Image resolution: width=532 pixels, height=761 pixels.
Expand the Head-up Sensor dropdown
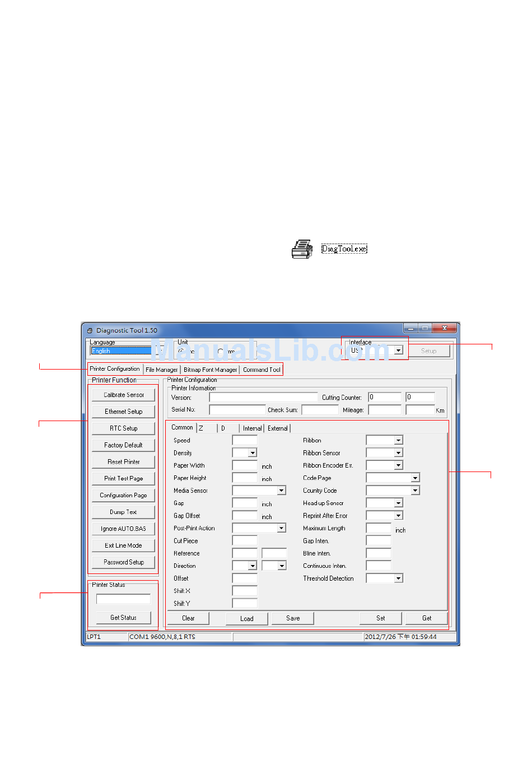click(x=399, y=503)
